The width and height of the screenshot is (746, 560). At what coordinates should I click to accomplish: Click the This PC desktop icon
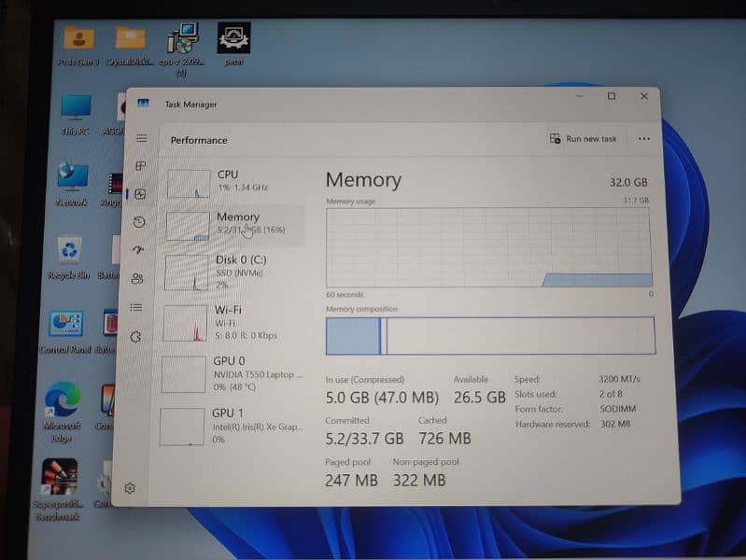click(x=76, y=115)
